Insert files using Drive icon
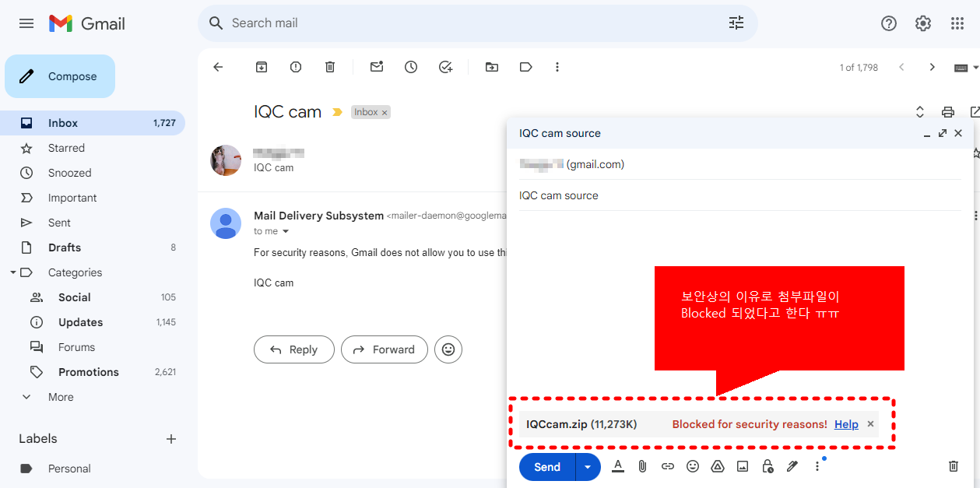This screenshot has width=980, height=488. [x=718, y=466]
